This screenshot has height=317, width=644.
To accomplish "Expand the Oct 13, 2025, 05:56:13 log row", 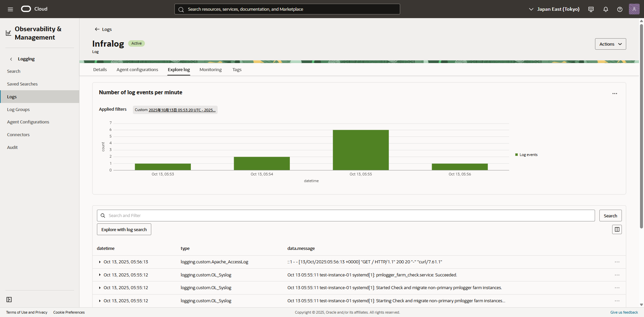I will coord(100,262).
